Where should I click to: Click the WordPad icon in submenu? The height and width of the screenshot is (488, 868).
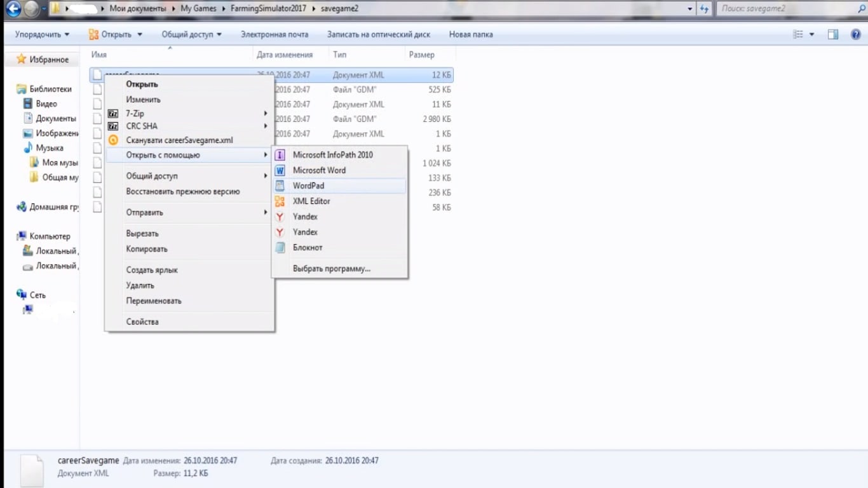click(280, 186)
